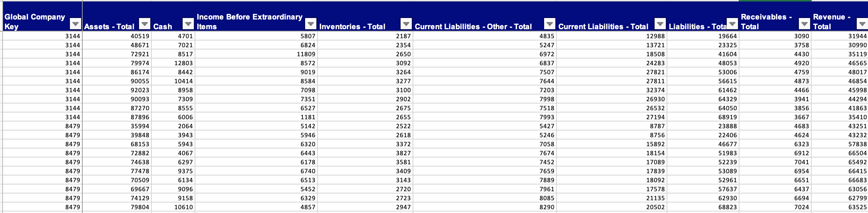
Task: Click the Revenue cell with value 31944
Action: tap(840, 36)
